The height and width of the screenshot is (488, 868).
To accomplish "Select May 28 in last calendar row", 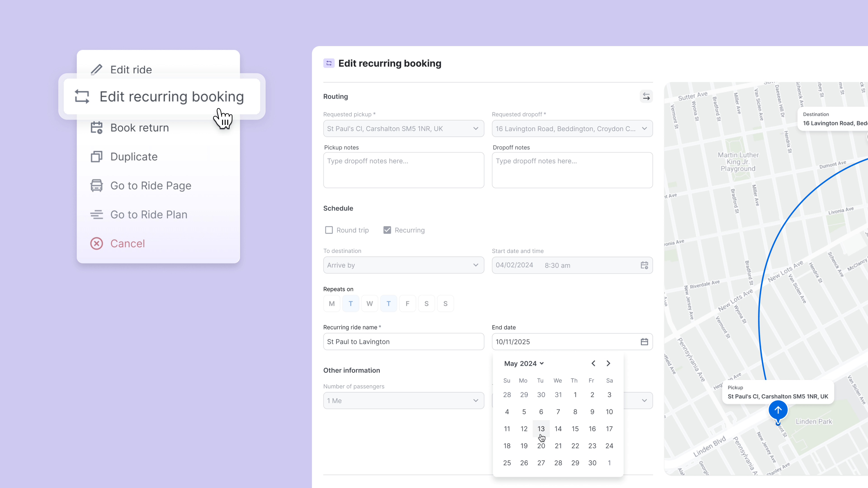I will pos(558,463).
